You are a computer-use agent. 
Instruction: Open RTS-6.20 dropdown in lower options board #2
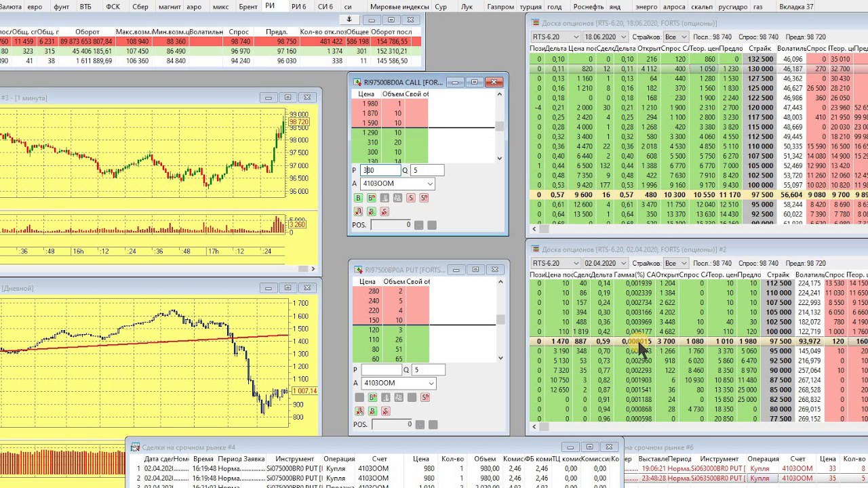point(576,263)
